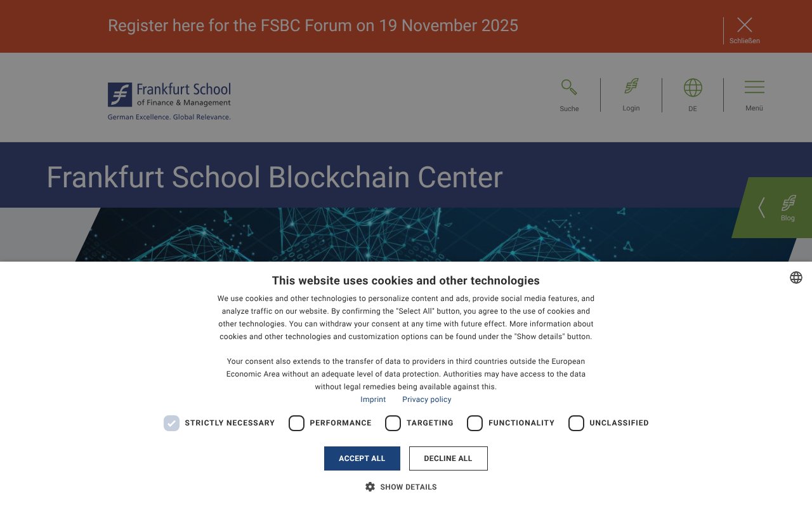Click the Blog leaf icon on the right
The image size is (812, 508).
click(788, 204)
